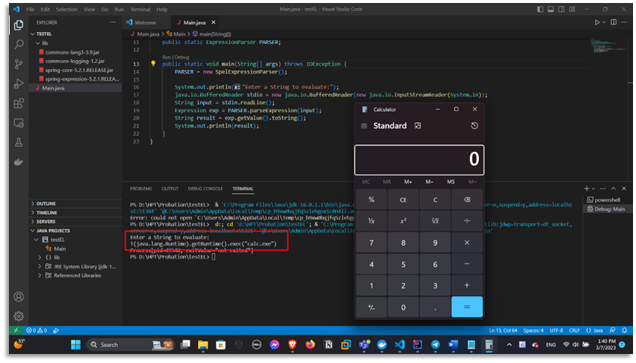The width and height of the screenshot is (636, 363).
Task: Toggle primary sidebar layout icon in title bar
Action: tap(540, 9)
